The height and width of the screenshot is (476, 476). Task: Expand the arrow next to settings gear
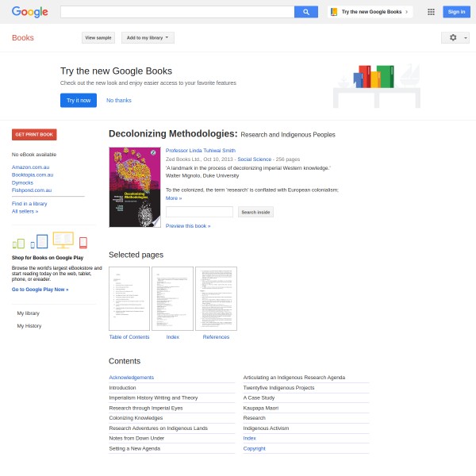click(465, 38)
